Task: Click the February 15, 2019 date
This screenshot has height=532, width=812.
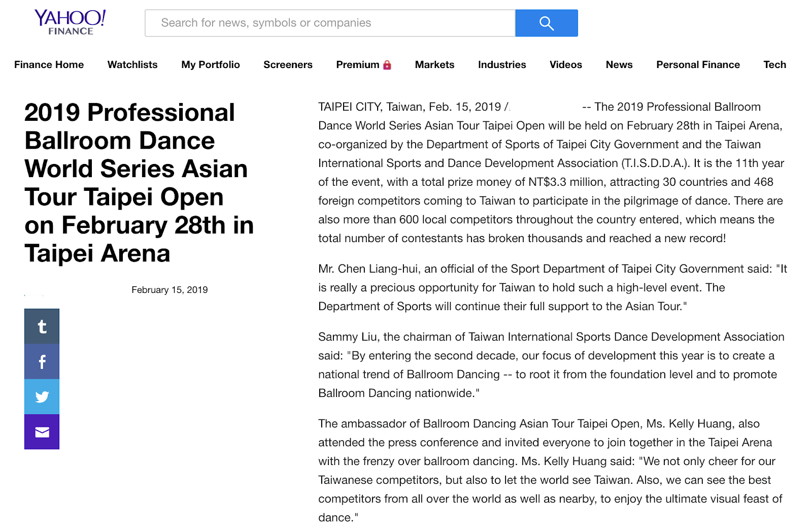Action: pos(170,290)
